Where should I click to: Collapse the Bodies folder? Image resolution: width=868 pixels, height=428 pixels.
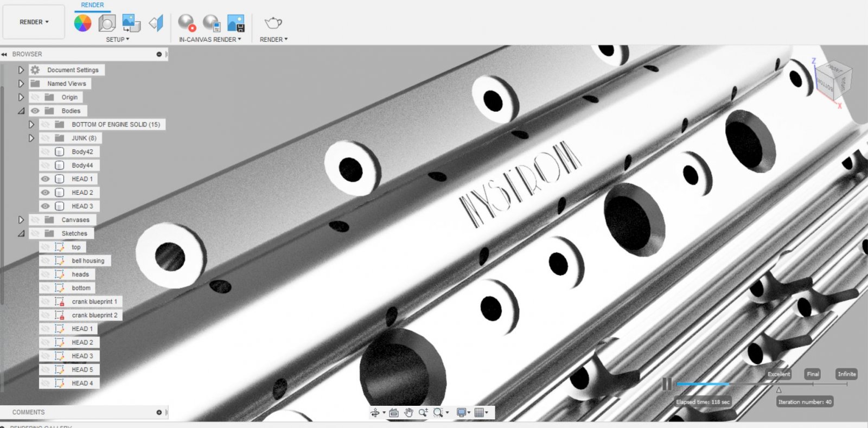coord(21,111)
